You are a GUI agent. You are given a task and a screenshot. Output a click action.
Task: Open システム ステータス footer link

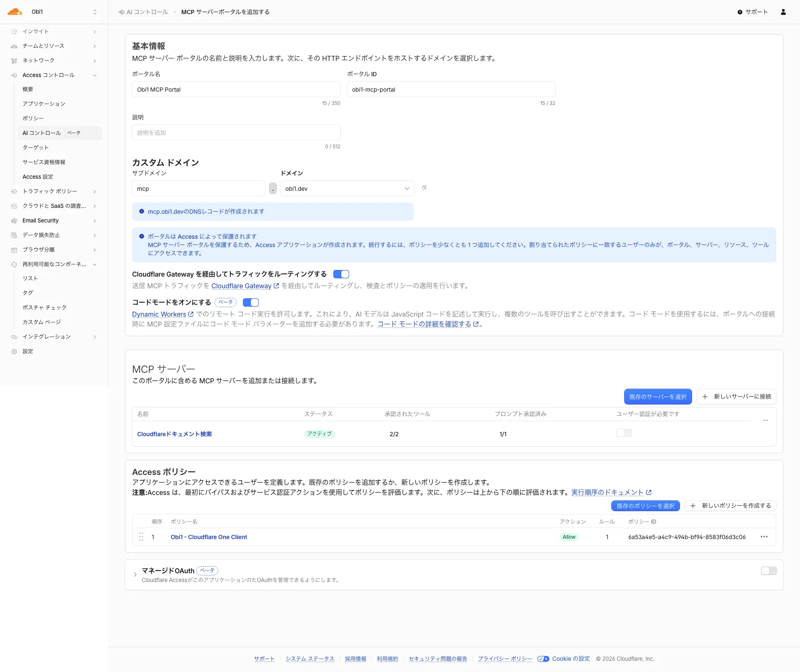tap(310, 659)
